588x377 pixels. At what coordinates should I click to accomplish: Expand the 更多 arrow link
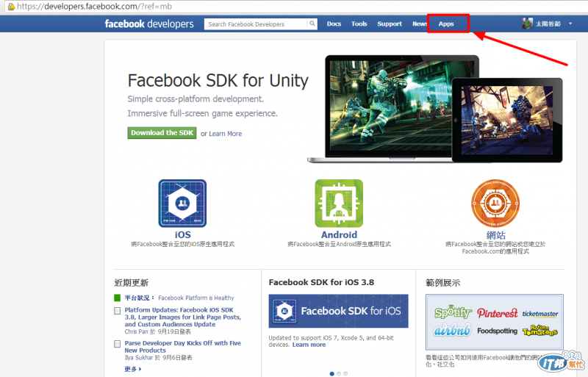133,369
